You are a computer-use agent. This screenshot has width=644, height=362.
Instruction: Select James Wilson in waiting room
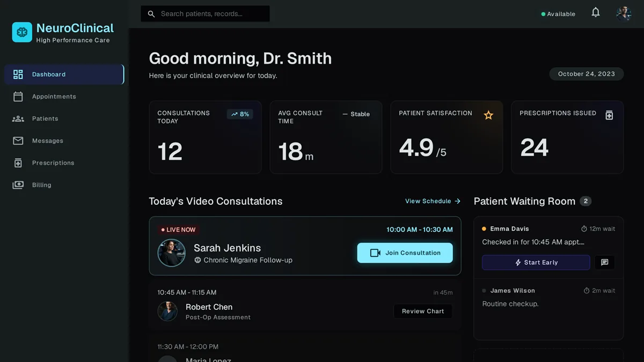tap(513, 291)
